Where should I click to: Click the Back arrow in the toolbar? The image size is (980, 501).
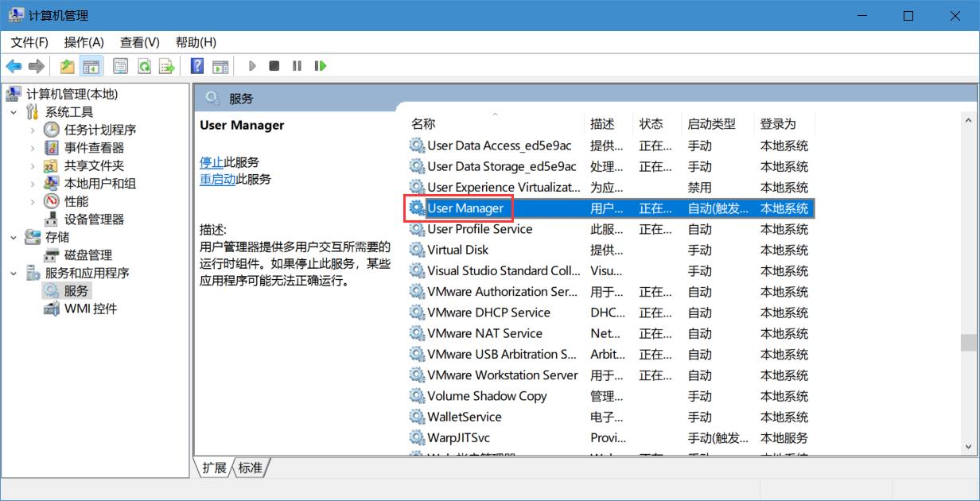click(14, 66)
